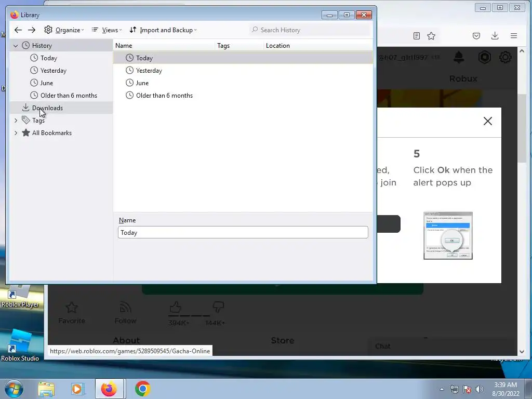Select the Yesterday row in results list
532x399 pixels.
(243, 71)
